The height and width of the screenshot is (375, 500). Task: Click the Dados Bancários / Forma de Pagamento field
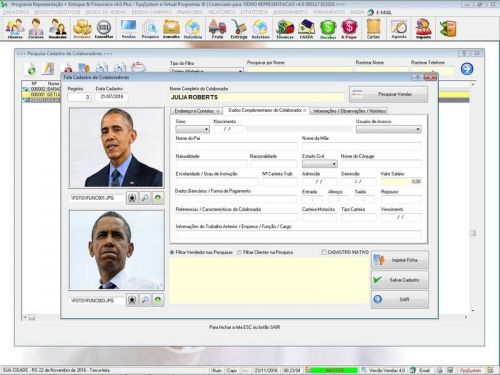[236, 199]
